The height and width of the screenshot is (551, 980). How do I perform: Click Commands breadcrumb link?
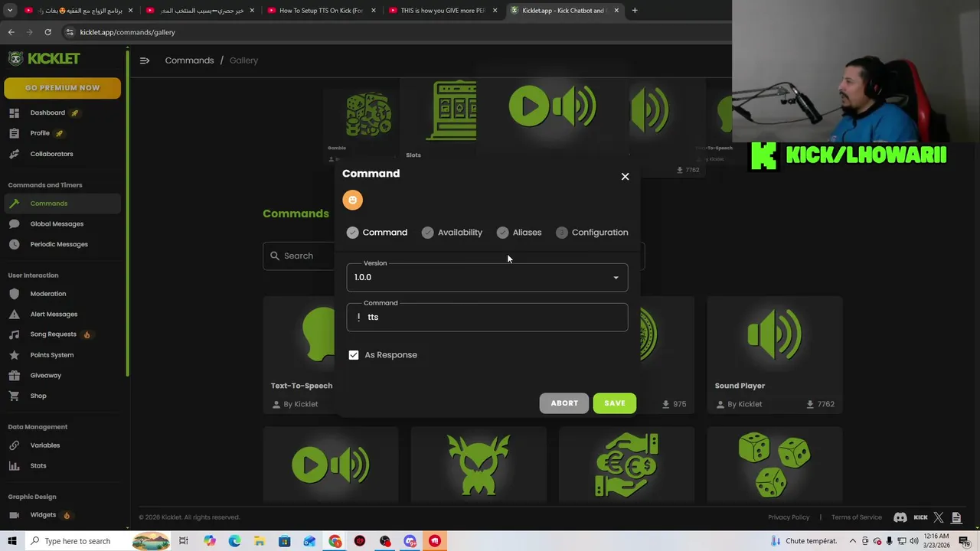click(189, 60)
